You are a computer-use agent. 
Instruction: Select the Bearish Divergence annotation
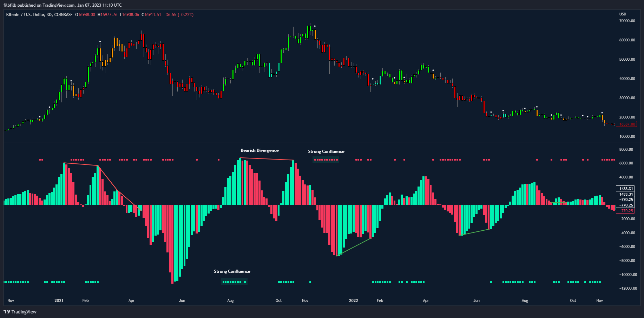pyautogui.click(x=259, y=150)
